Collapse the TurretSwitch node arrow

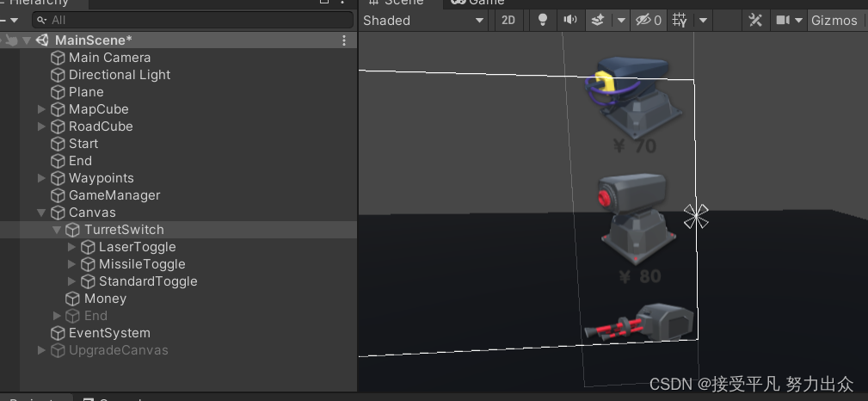(57, 230)
